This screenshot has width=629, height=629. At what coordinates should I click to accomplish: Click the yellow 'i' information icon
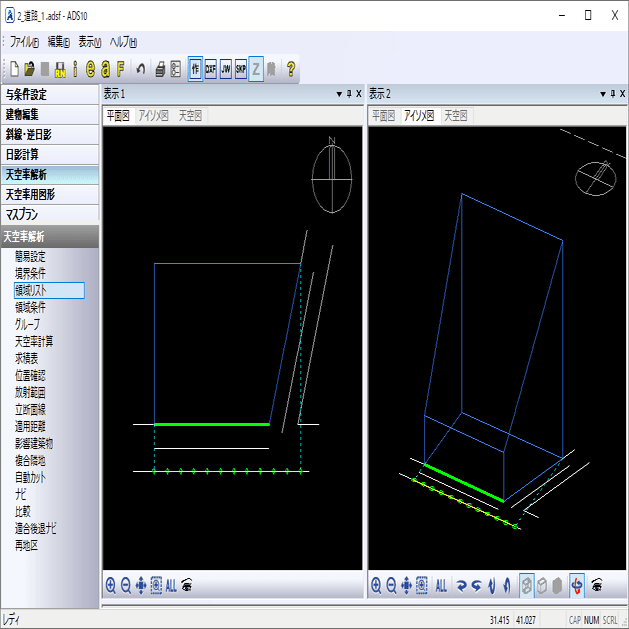[x=75, y=69]
